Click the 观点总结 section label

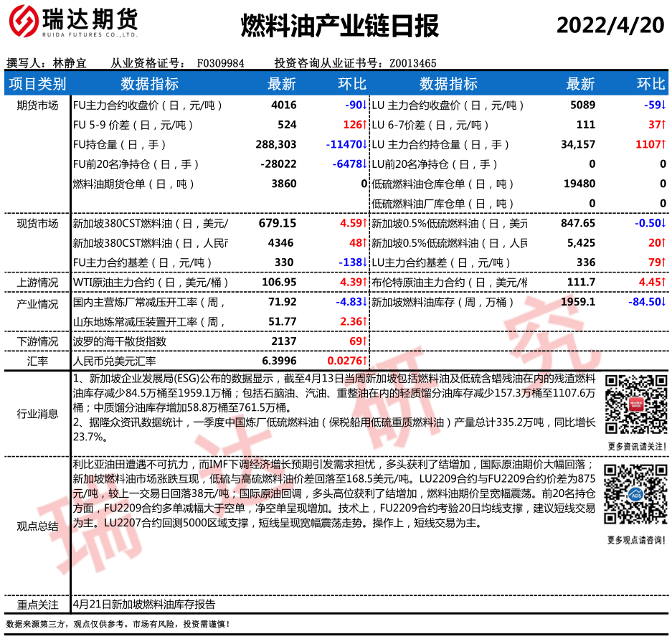click(x=37, y=526)
